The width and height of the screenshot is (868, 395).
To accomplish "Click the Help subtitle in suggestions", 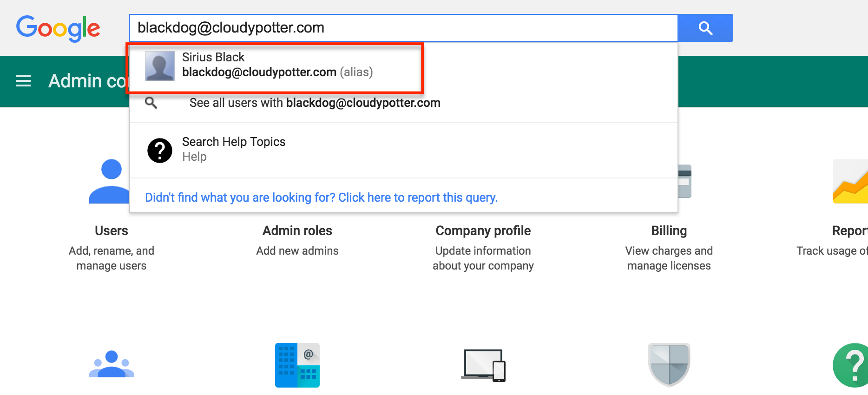I will click(194, 157).
